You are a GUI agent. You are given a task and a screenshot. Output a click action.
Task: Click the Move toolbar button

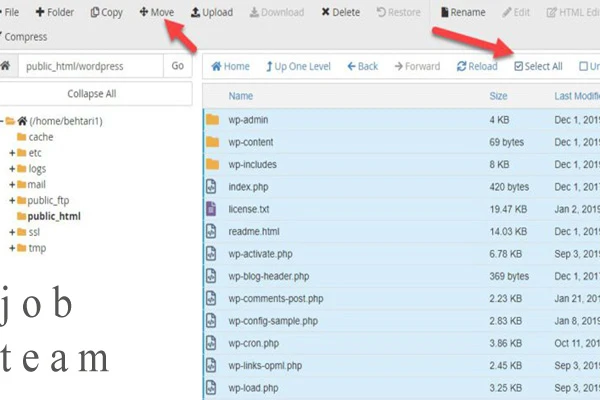157,13
